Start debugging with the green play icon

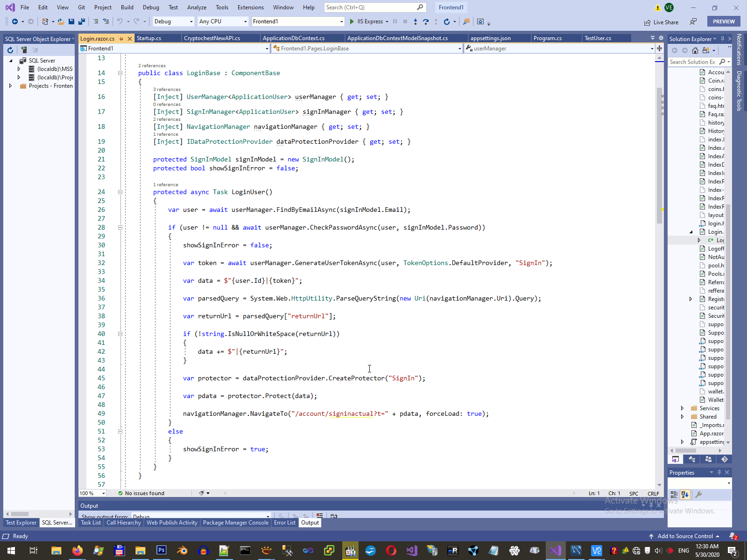(x=352, y=21)
